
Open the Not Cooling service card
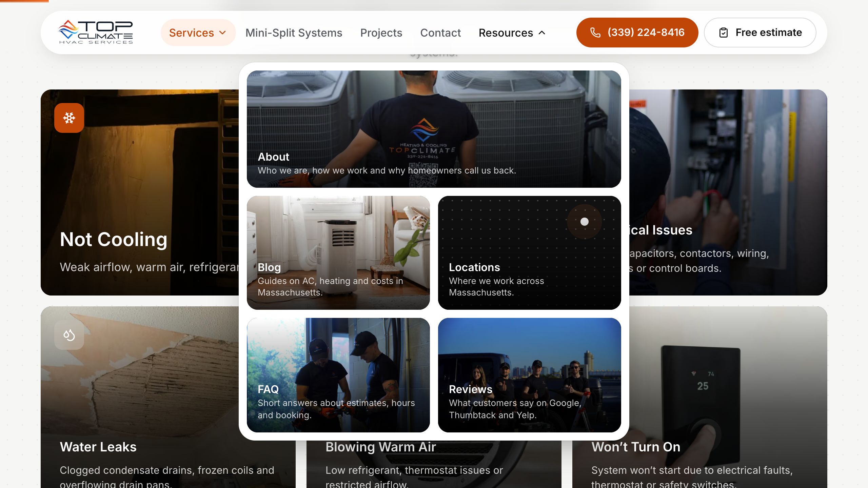coord(140,192)
